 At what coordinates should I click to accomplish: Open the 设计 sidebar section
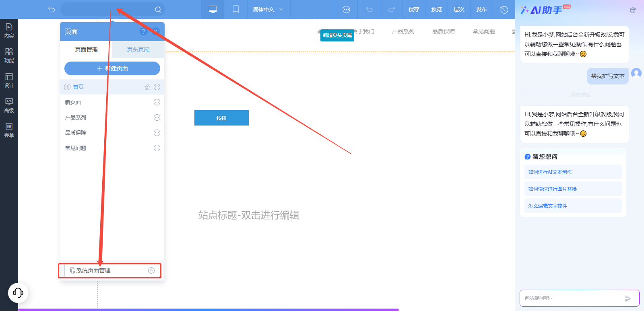pyautogui.click(x=9, y=80)
